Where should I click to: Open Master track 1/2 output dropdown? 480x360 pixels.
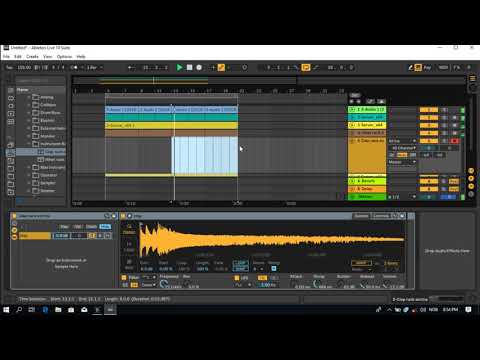[403, 197]
